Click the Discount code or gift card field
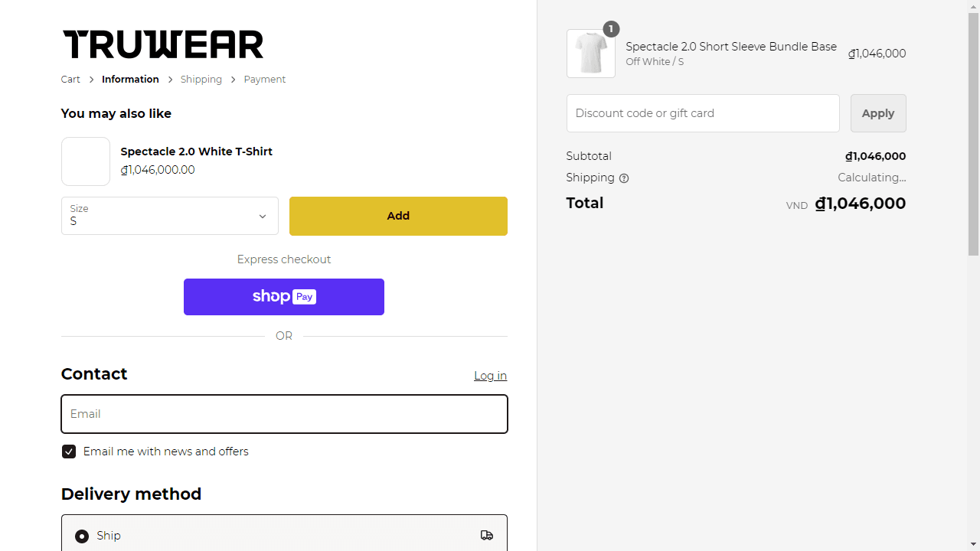This screenshot has width=980, height=551. click(703, 113)
